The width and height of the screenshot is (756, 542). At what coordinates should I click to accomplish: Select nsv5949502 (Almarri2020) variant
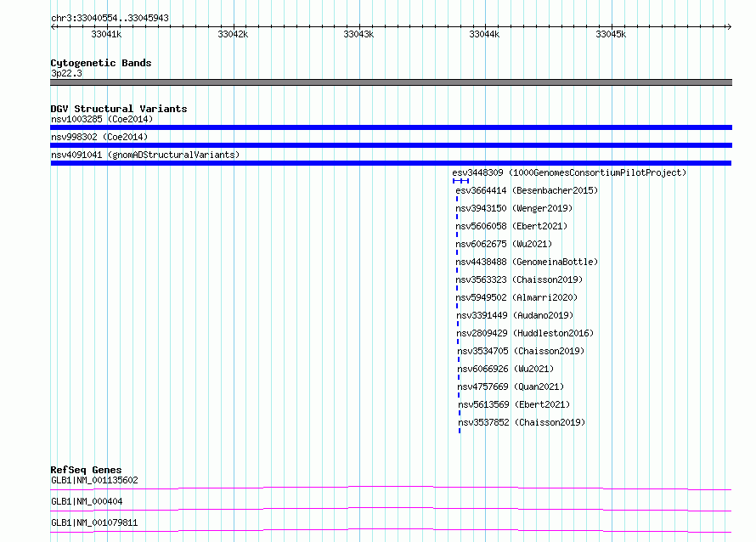click(516, 297)
